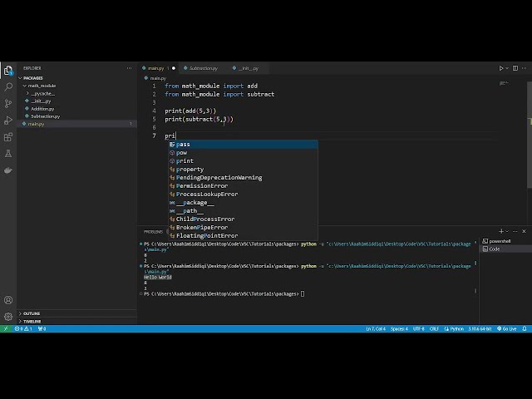The image size is (532, 399).
Task: Expand the OUTLINE section
Action: pos(76,313)
